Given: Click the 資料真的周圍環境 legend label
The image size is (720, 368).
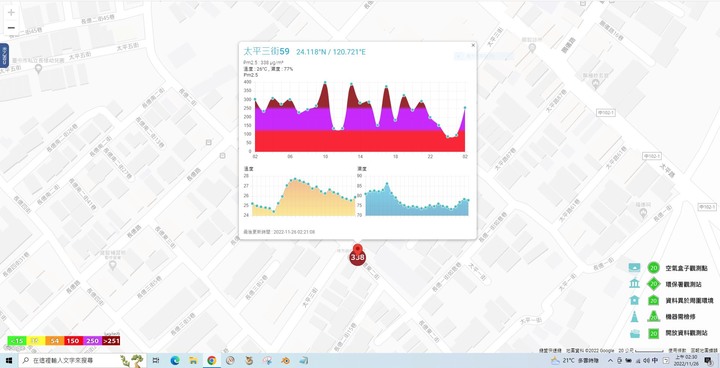Looking at the screenshot, I should tap(690, 301).
